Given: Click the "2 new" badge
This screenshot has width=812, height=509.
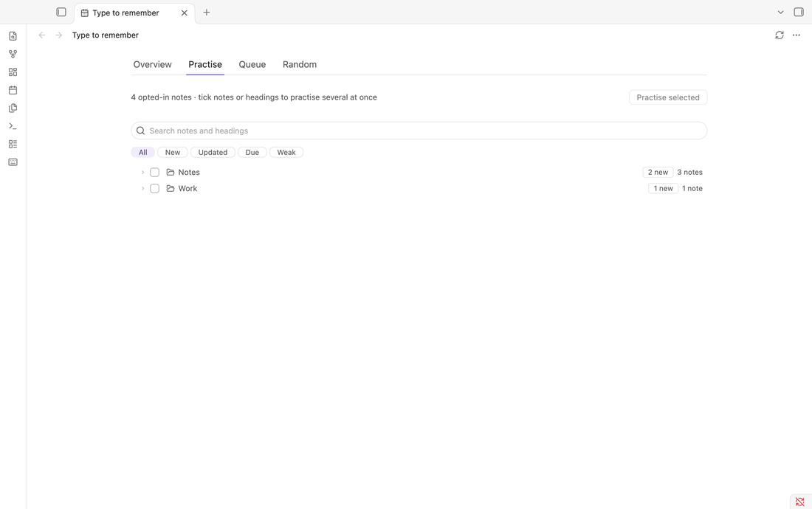Looking at the screenshot, I should coord(658,173).
